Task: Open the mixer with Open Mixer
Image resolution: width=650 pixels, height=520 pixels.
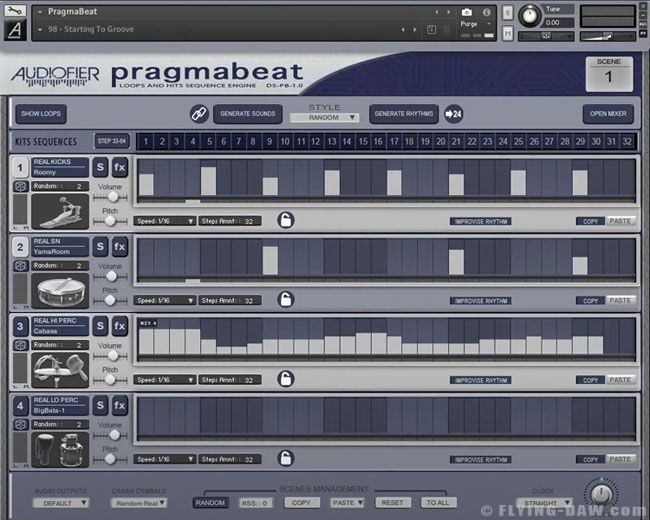Action: point(608,114)
